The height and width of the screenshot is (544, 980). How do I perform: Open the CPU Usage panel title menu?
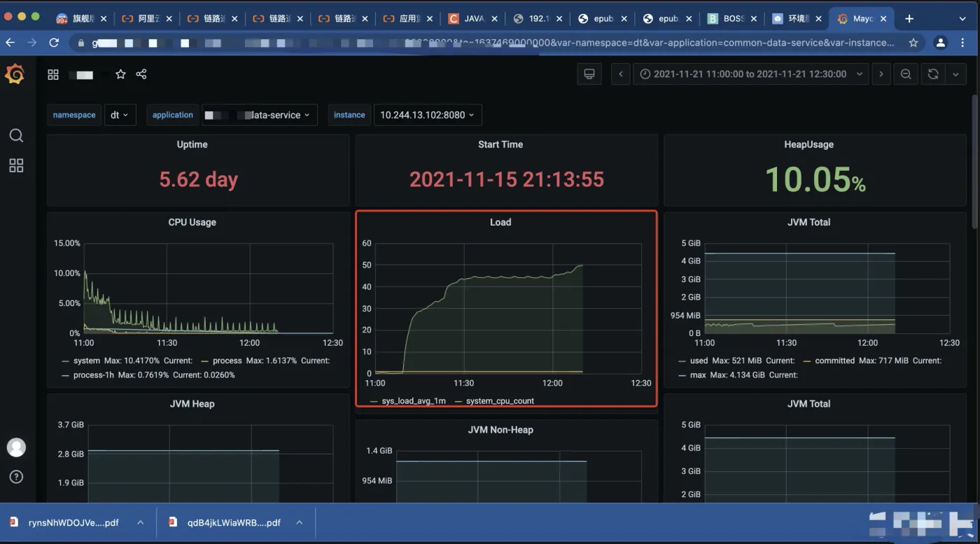tap(192, 222)
